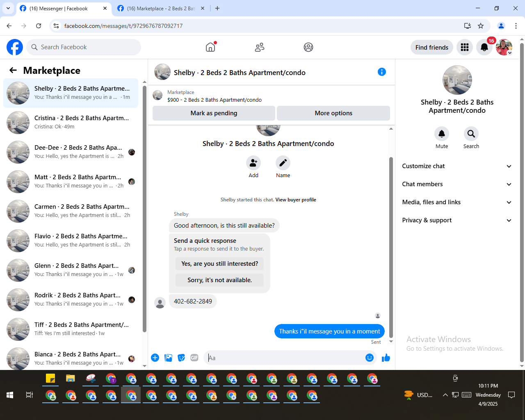Viewport: 525px width, 420px height.
Task: Open Rodrik conversation in list
Action: [x=71, y=300]
